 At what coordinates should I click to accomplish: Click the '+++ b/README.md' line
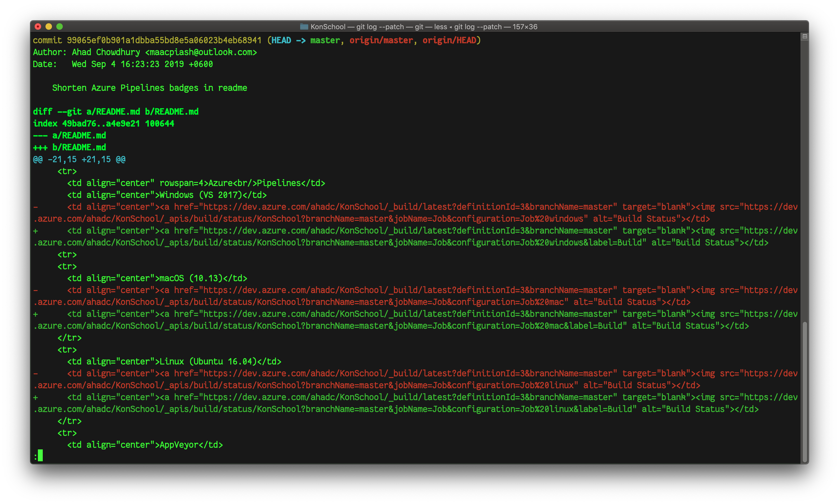[x=69, y=147]
